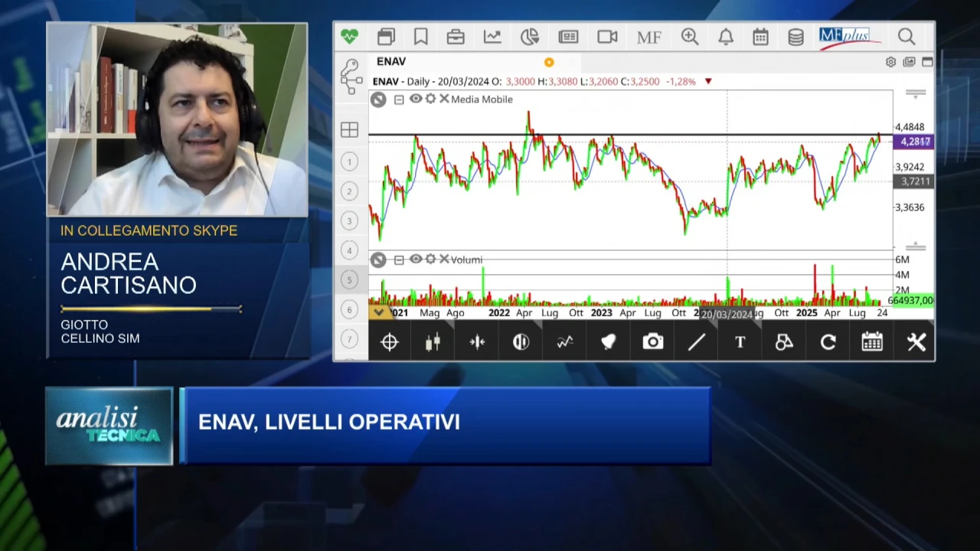Viewport: 980px width, 551px height.
Task: Open the indicators wave tool menu
Action: pyautogui.click(x=565, y=342)
